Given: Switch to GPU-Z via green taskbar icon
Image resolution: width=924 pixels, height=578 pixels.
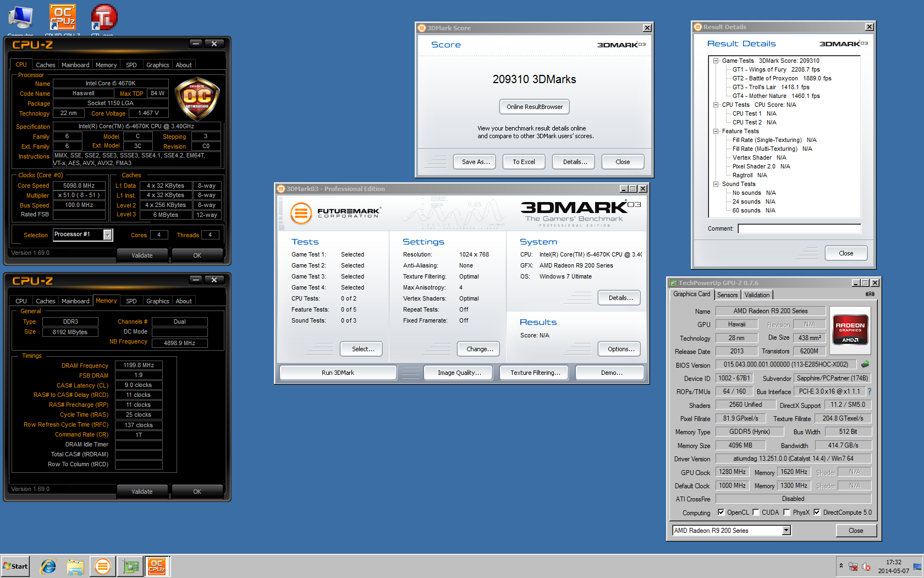Looking at the screenshot, I should tap(130, 566).
